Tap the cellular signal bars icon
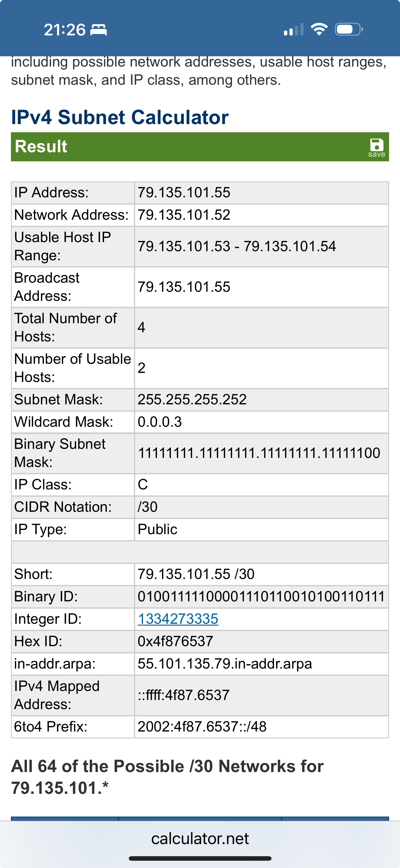 293,30
